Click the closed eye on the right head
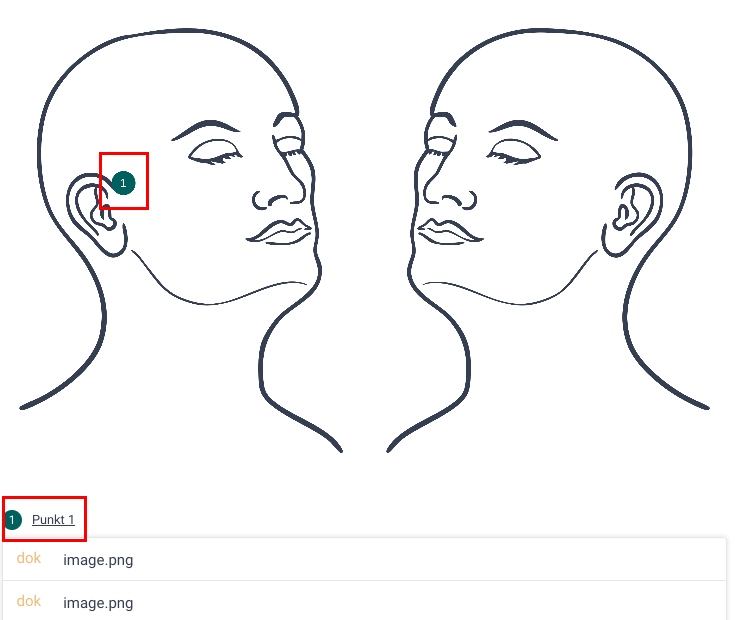Viewport: 738px width, 620px height. pos(513,153)
